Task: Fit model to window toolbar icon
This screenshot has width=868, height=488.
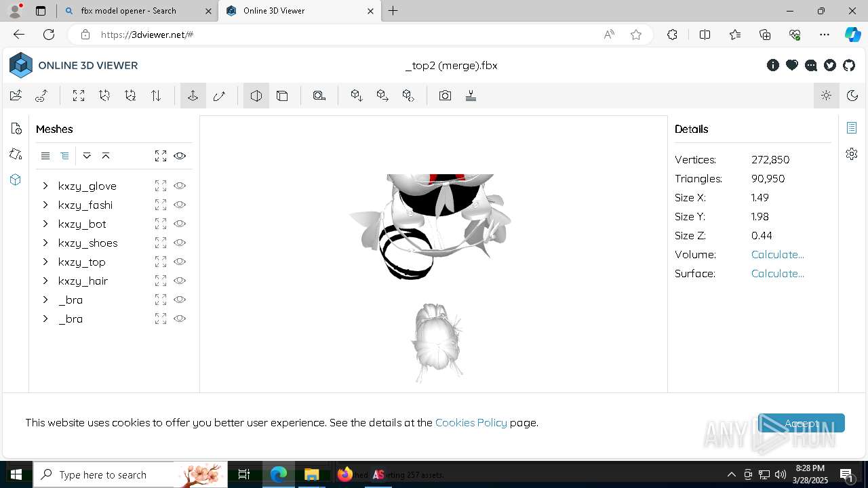Action: pos(79,96)
